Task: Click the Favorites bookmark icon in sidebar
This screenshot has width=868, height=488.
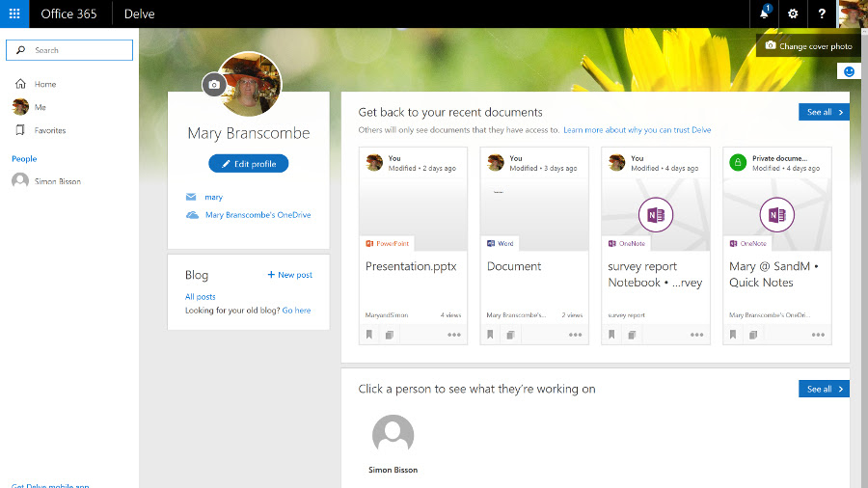Action: coord(20,130)
